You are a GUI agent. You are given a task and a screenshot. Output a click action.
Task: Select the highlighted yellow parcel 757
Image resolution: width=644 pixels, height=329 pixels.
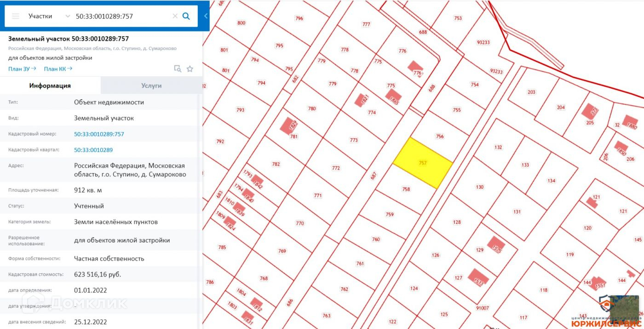(423, 163)
